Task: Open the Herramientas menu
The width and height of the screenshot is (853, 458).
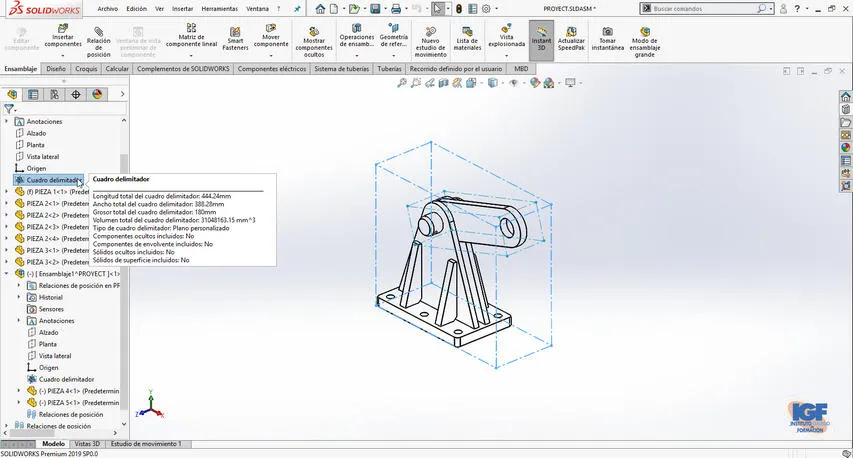Action: coord(219,9)
